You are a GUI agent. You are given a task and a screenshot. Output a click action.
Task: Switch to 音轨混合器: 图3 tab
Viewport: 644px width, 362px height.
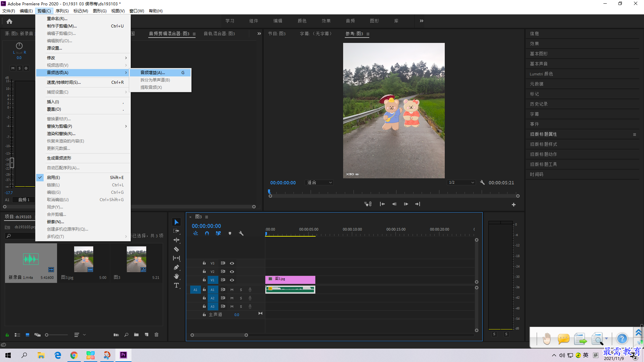click(219, 34)
